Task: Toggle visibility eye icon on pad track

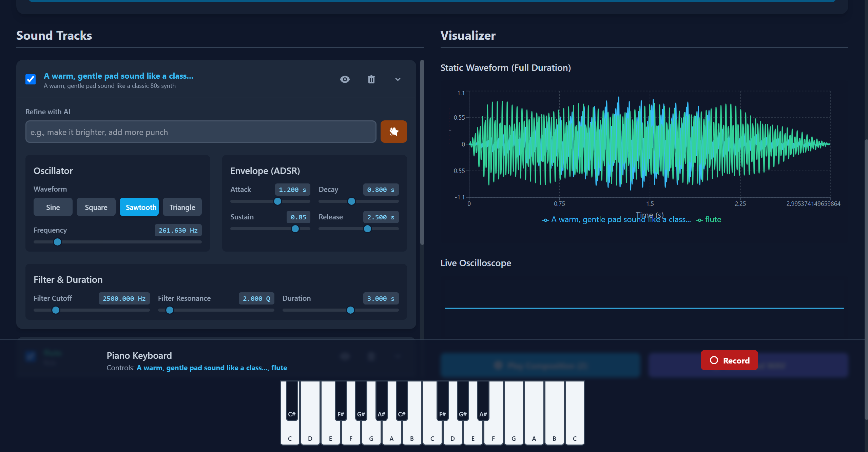Action: coord(345,79)
